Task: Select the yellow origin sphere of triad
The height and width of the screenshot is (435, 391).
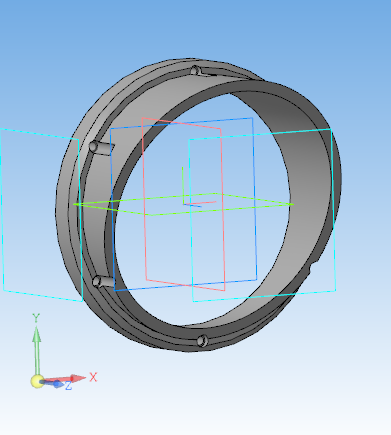Action: click(x=37, y=381)
